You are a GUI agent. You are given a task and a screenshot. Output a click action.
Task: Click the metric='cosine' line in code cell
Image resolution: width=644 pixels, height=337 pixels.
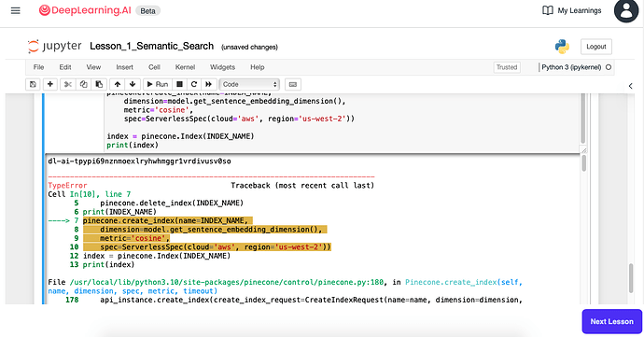tap(158, 110)
